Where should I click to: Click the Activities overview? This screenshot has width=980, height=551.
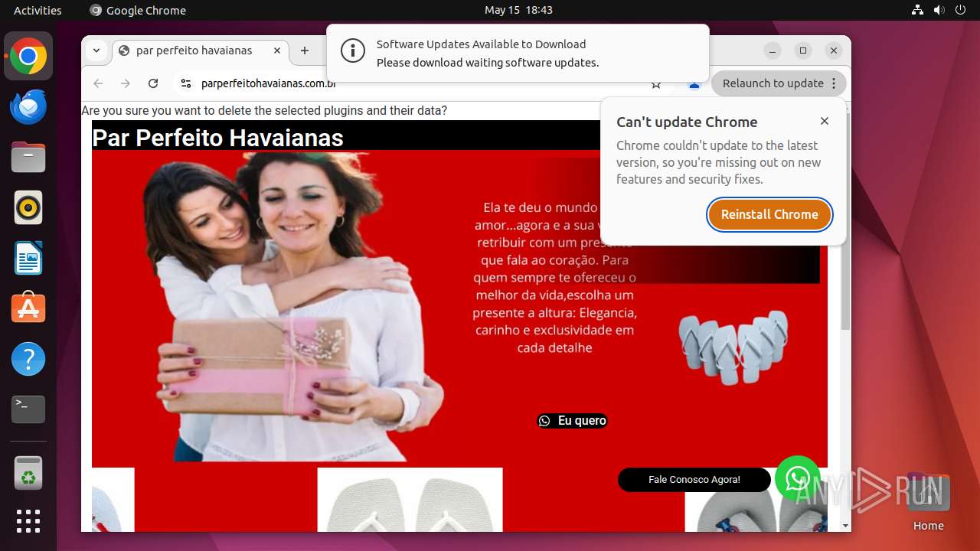pyautogui.click(x=38, y=10)
